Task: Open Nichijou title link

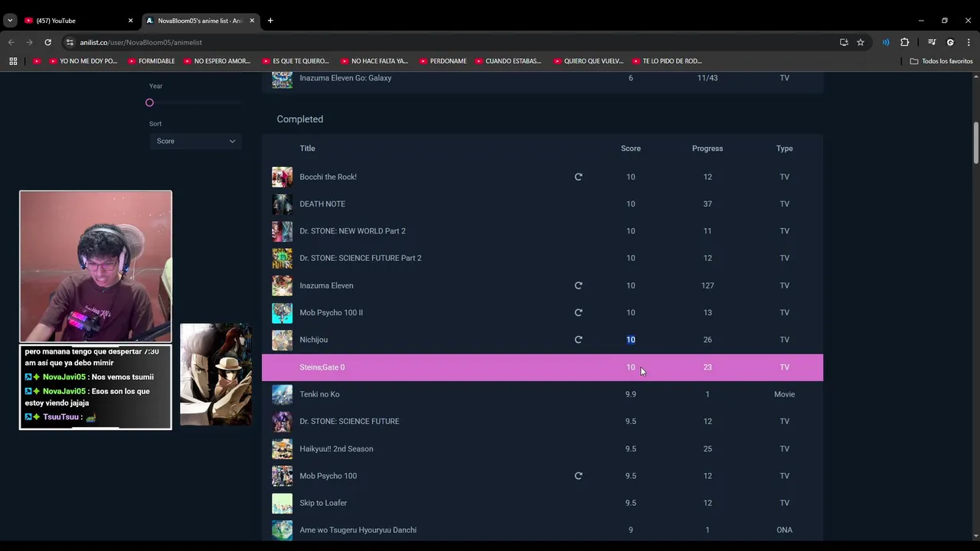Action: (313, 340)
